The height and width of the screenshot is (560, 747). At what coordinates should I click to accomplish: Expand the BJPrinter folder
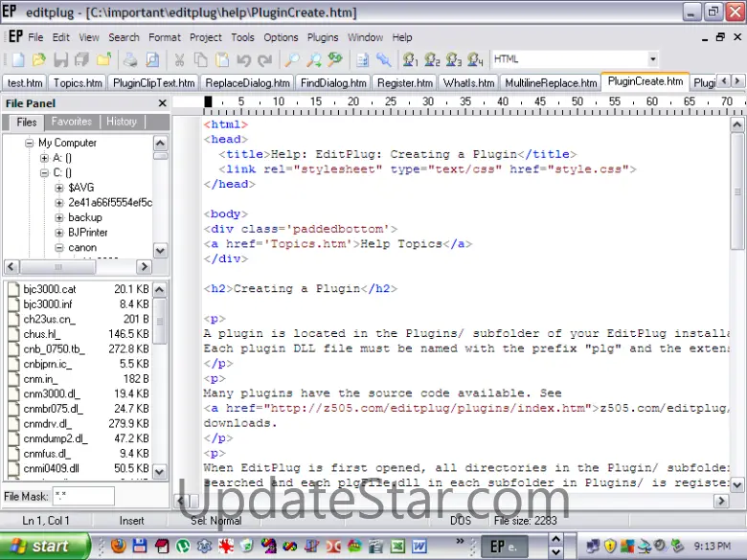click(59, 233)
